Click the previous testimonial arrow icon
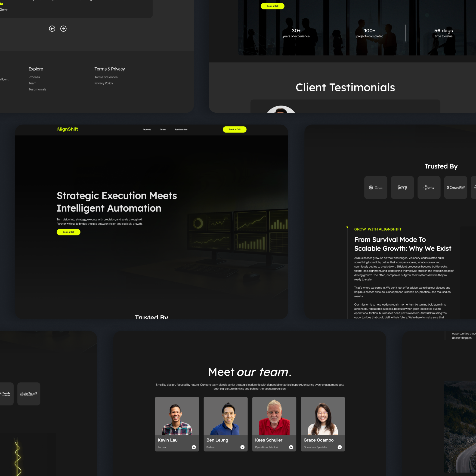The image size is (476, 476). 52,29
